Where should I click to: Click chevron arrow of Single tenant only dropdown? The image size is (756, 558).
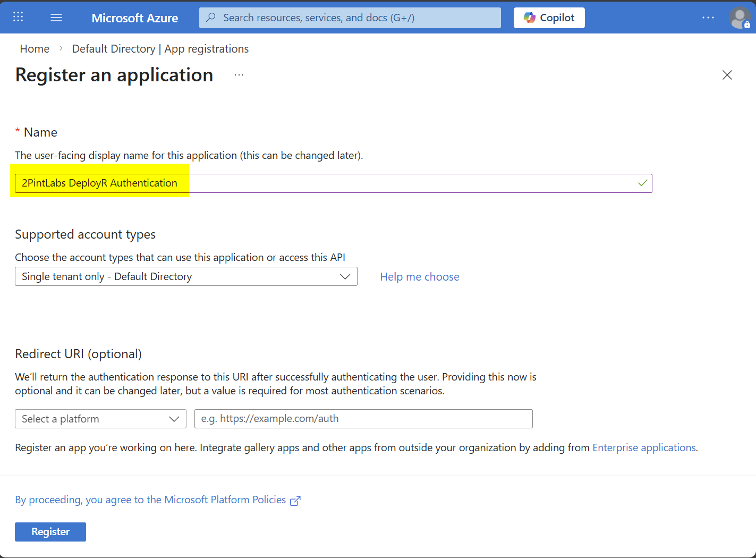(x=345, y=276)
